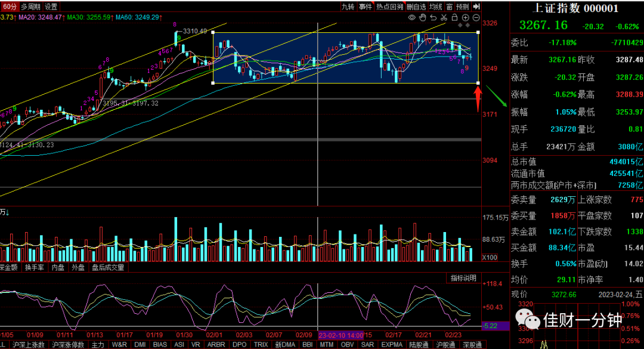Collapse side panel with the arrow-to-bar icon
The height and width of the screenshot is (349, 644).
tap(476, 7)
